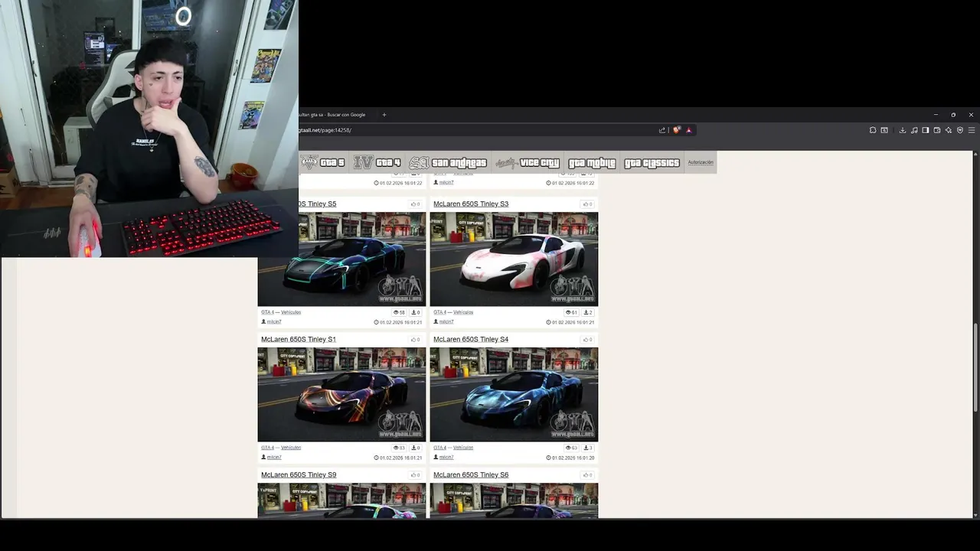Open the Tinley S1 orange-streak car thumbnail
Image resolution: width=980 pixels, height=551 pixels.
[341, 395]
